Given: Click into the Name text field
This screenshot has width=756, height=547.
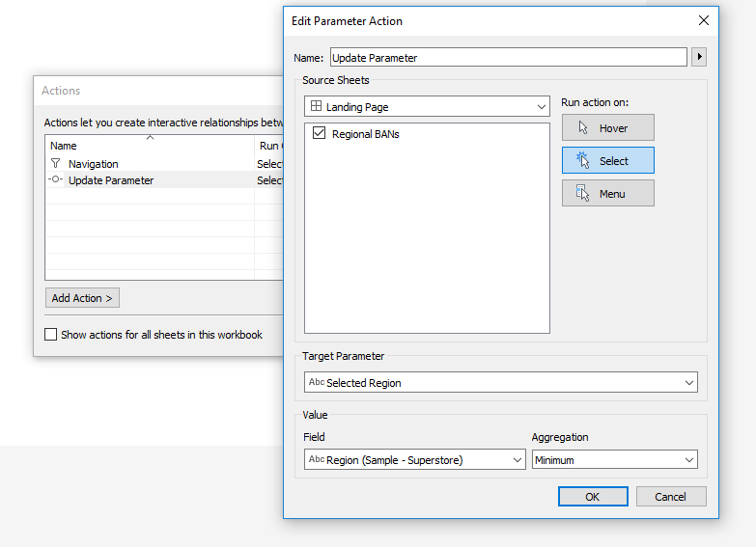Looking at the screenshot, I should [509, 57].
